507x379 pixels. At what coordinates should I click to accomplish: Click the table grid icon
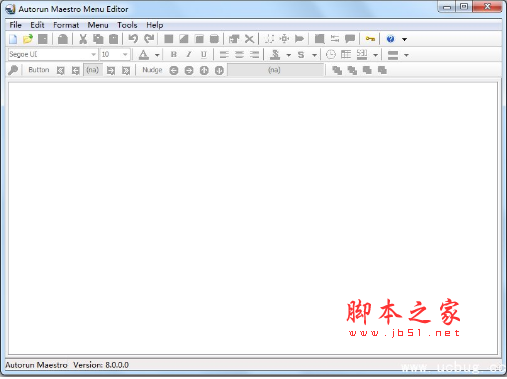[346, 54]
